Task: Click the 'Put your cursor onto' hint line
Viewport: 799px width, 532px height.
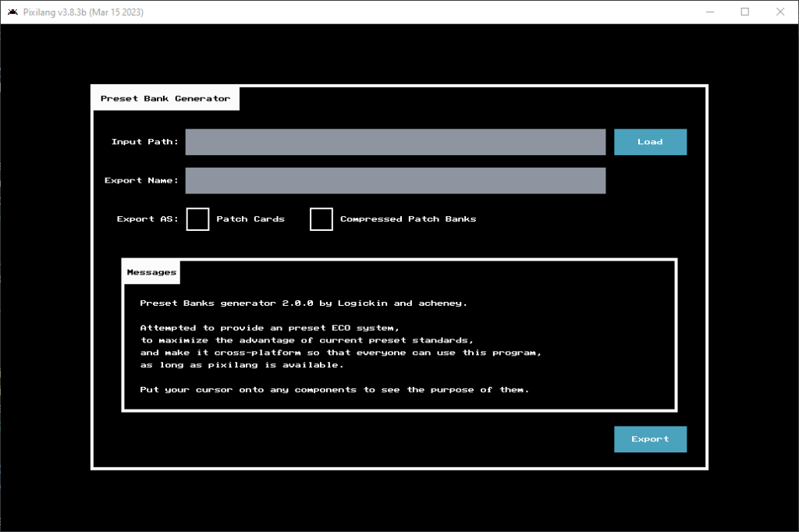Action: [335, 389]
